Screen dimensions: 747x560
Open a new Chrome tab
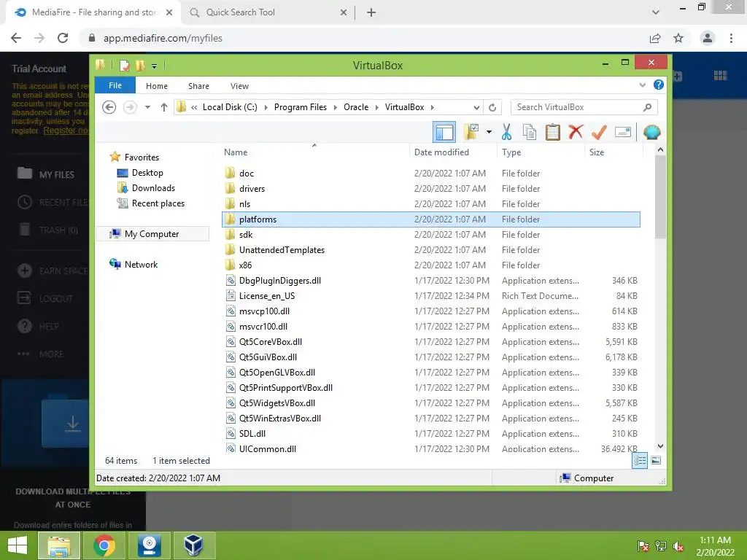[371, 12]
